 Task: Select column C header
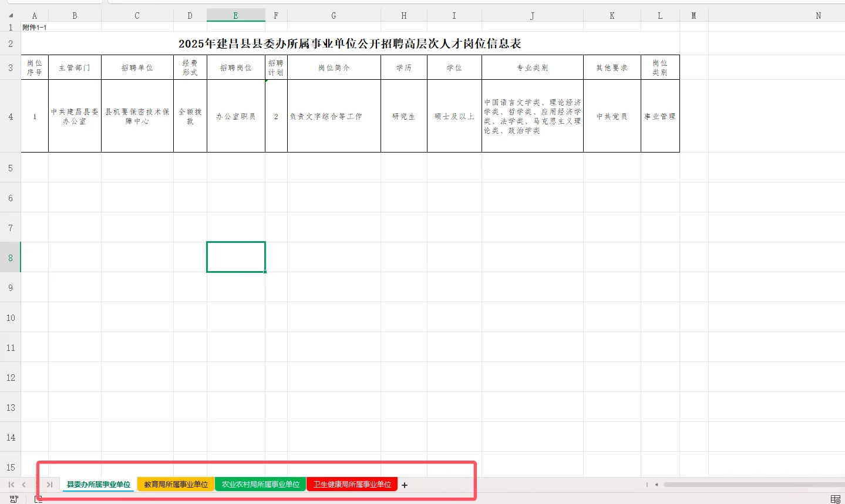137,16
